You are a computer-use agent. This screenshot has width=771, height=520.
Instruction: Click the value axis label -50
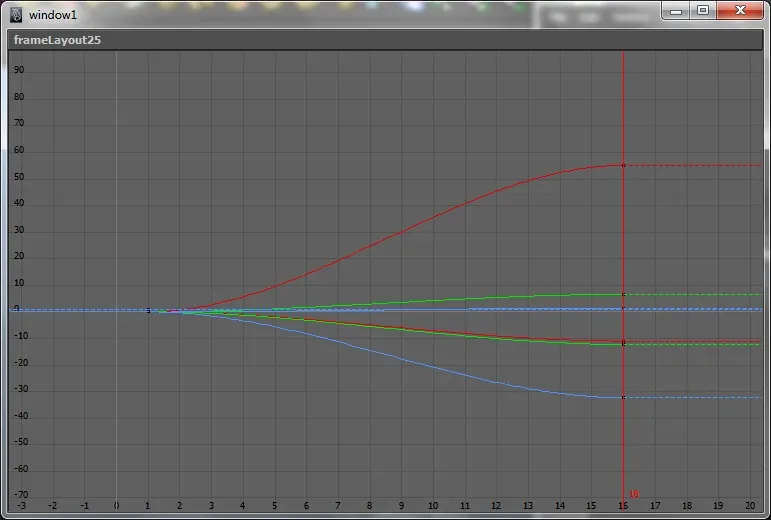pos(19,441)
